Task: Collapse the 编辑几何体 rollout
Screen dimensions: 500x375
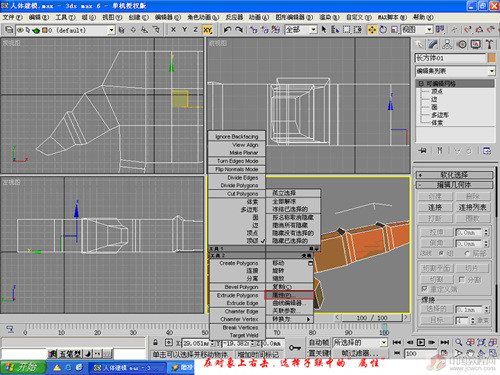Action: [x=455, y=185]
